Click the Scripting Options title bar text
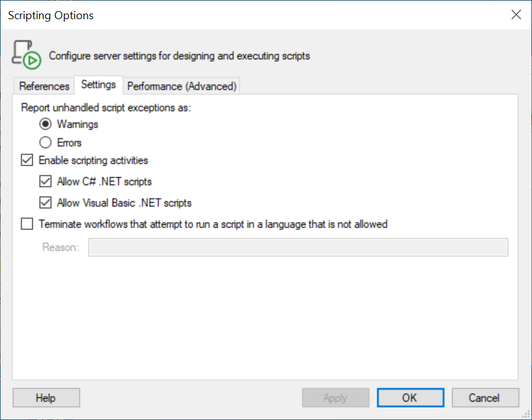 pos(51,15)
